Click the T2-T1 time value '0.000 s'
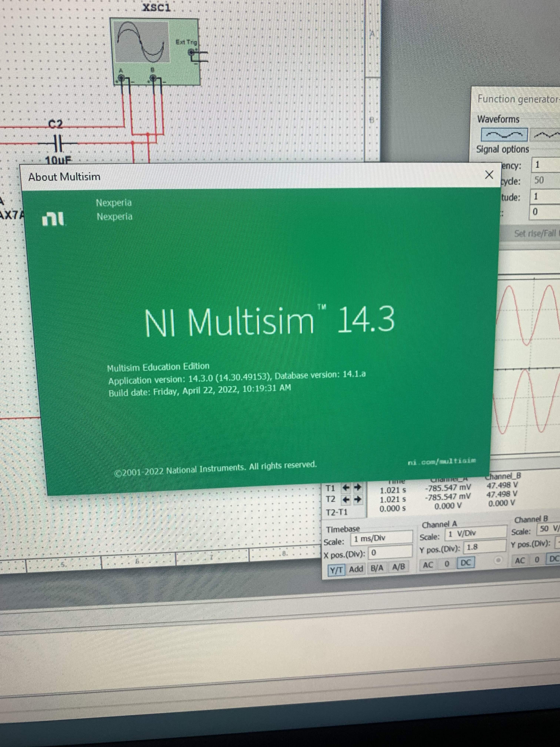Image resolution: width=560 pixels, height=747 pixels. pos(393,509)
